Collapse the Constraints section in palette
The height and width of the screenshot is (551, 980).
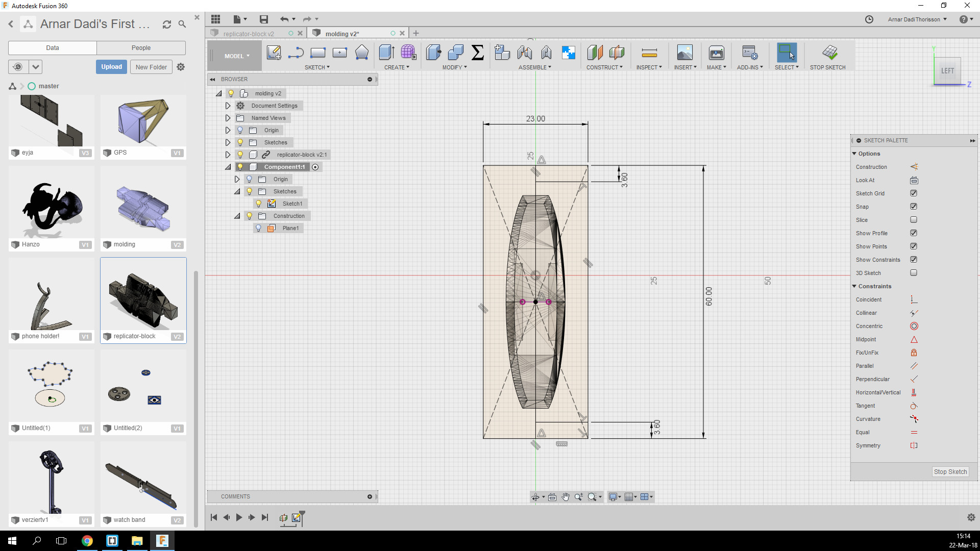(854, 286)
